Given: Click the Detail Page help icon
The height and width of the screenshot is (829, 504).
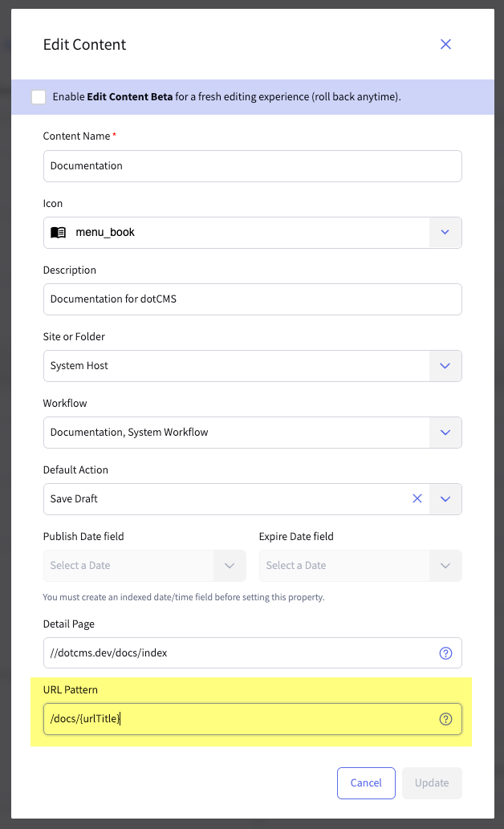Looking at the screenshot, I should point(445,653).
